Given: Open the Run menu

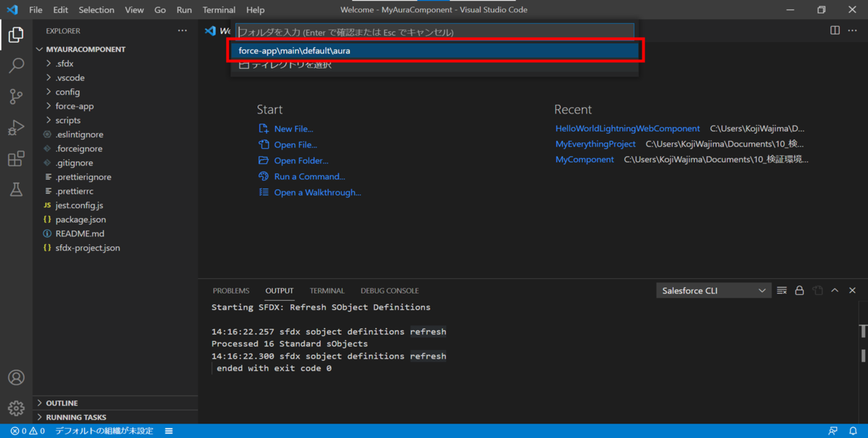Looking at the screenshot, I should (x=184, y=10).
